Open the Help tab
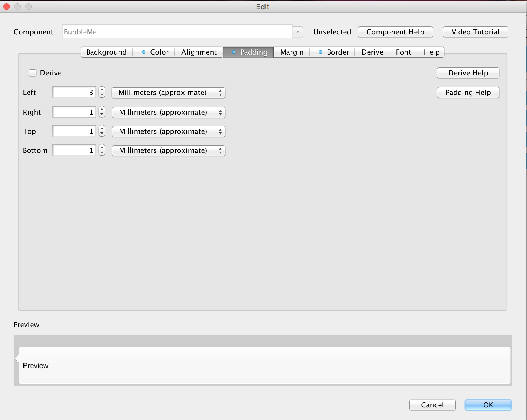This screenshot has height=420, width=527. point(431,52)
